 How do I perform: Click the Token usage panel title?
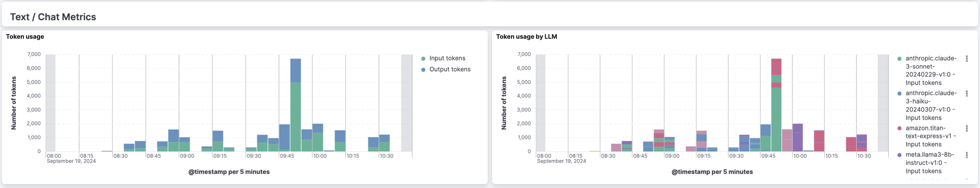coord(25,36)
